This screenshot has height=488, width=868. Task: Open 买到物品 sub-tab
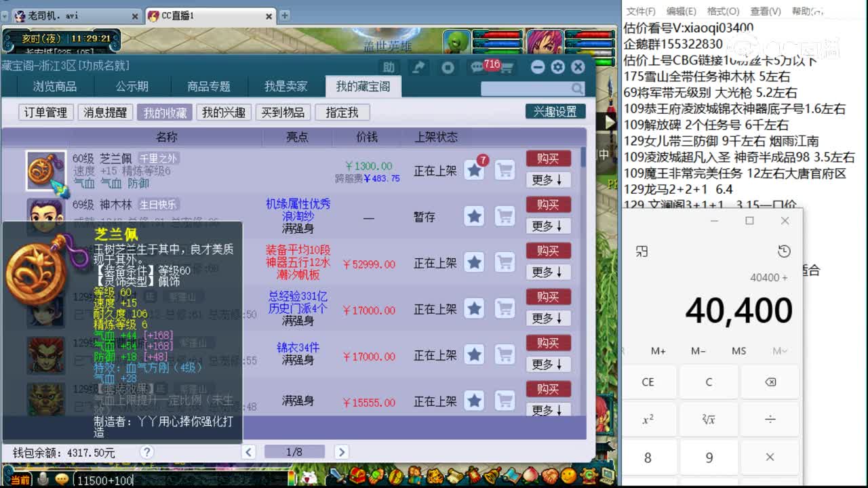283,113
